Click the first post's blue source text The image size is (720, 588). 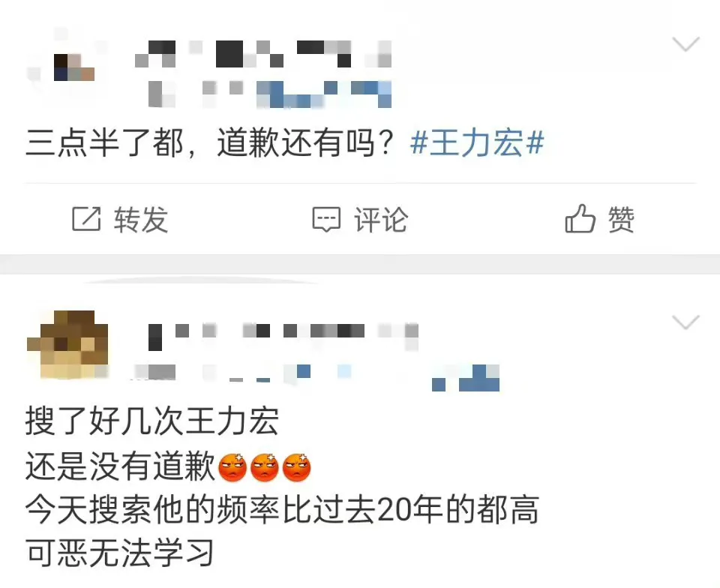[x=324, y=94]
